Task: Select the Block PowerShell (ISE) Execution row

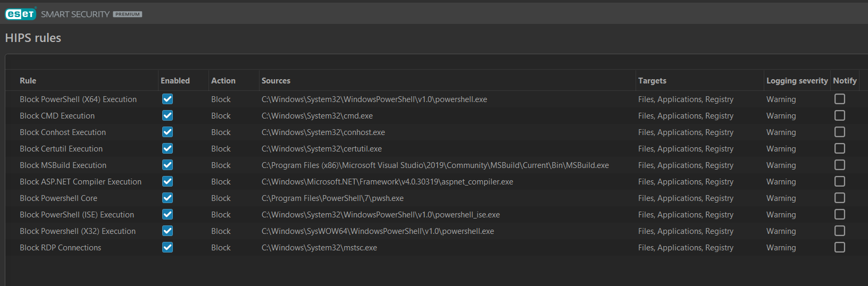Action: click(x=77, y=215)
